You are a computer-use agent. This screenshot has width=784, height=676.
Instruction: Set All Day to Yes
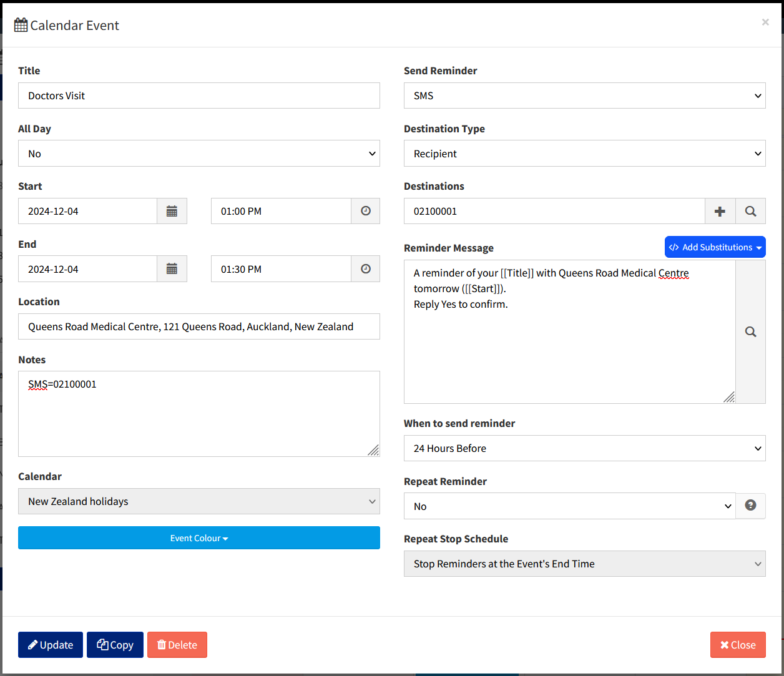point(198,153)
